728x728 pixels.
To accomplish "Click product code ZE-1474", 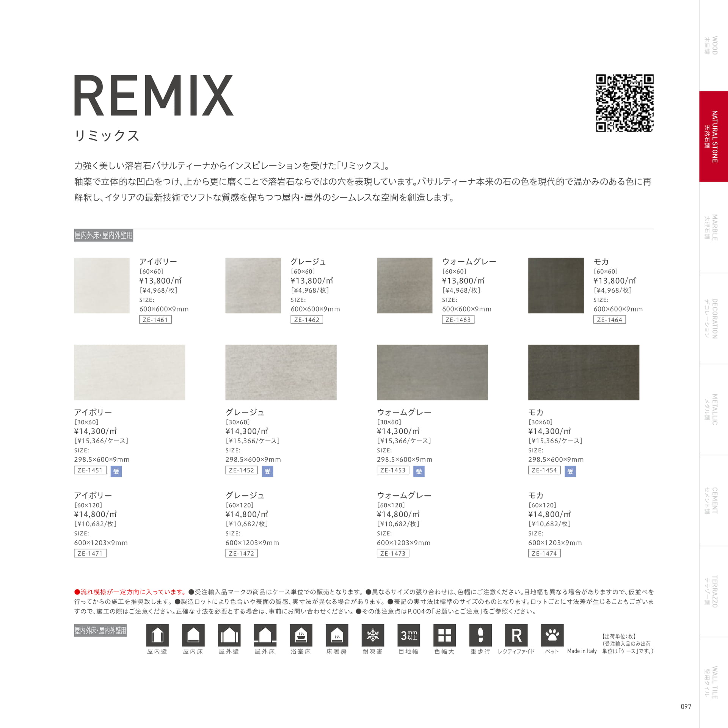I will [544, 553].
